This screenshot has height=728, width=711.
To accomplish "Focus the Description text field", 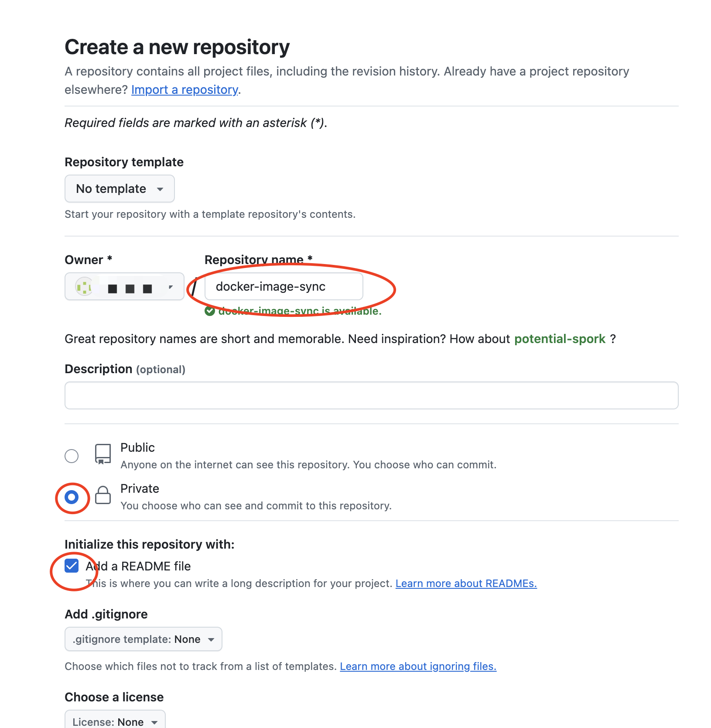I will (x=371, y=395).
